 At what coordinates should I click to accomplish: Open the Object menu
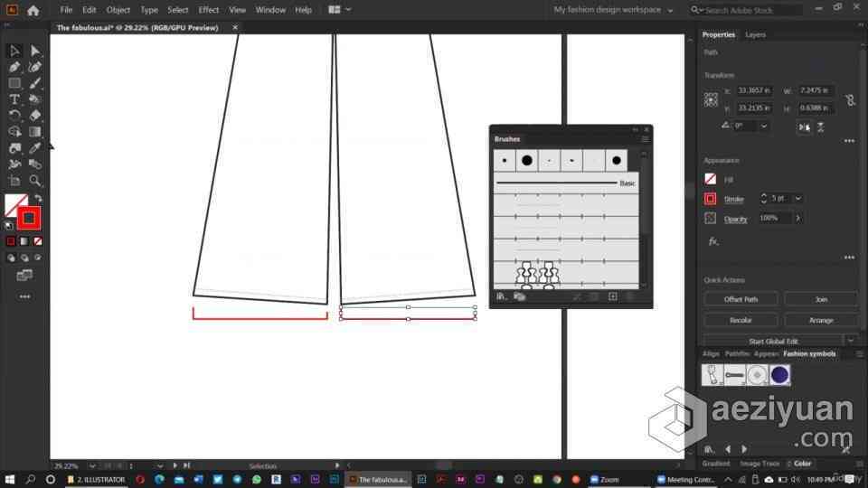coord(118,10)
